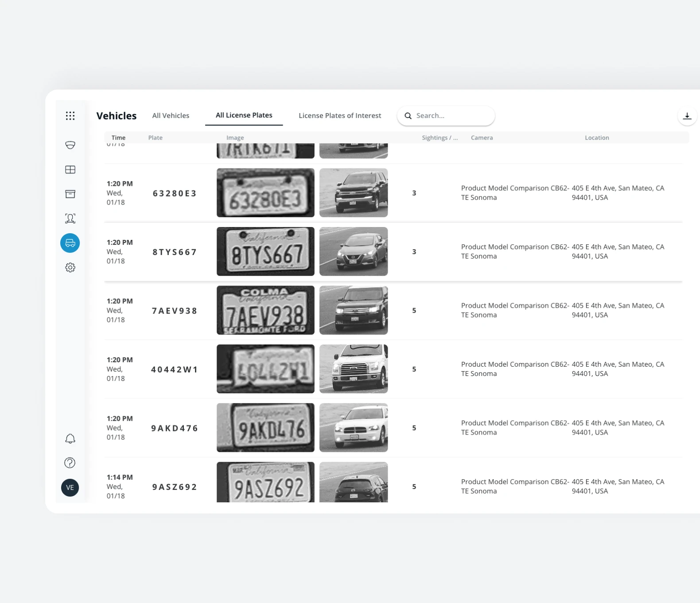Select the All License Plates tab
Image resolution: width=700 pixels, height=603 pixels.
244,115
